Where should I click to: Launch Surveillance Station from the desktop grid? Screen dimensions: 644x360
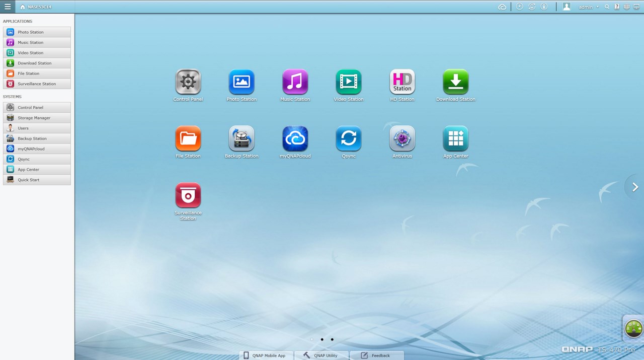click(x=188, y=195)
